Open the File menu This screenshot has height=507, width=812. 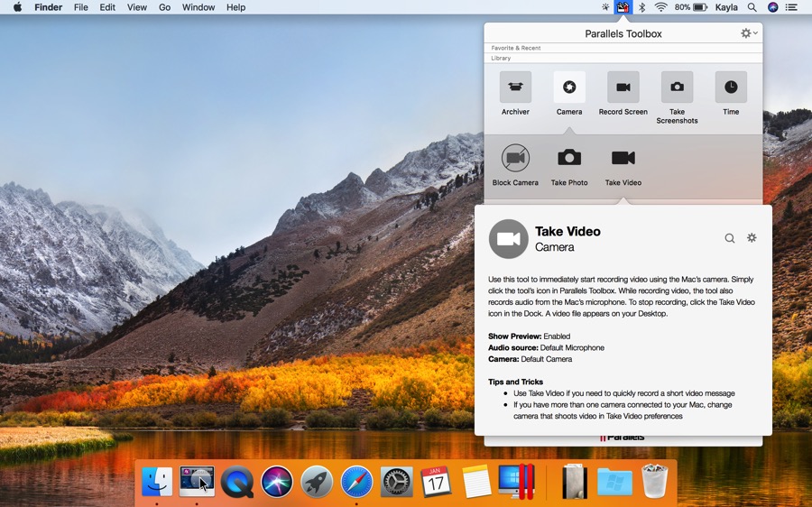(x=81, y=7)
